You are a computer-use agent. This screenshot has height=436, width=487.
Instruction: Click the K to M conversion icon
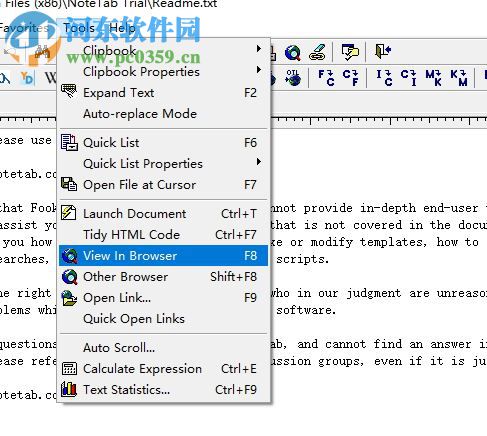point(459,78)
